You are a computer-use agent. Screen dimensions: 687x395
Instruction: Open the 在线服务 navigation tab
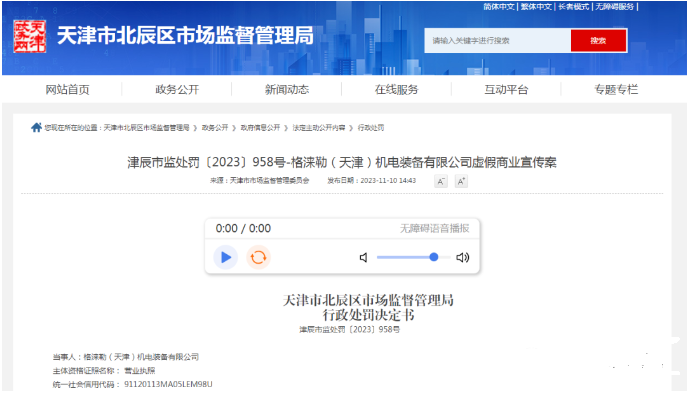coord(397,89)
